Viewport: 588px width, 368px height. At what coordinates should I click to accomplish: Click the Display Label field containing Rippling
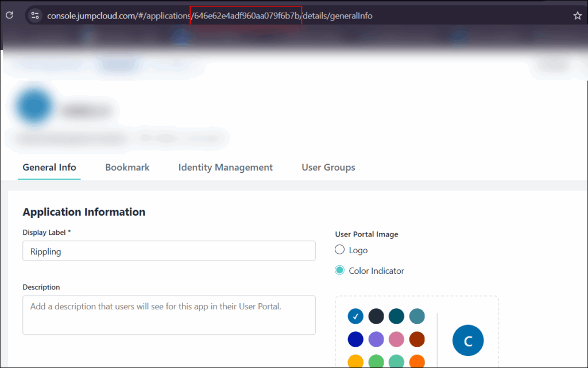click(x=169, y=251)
